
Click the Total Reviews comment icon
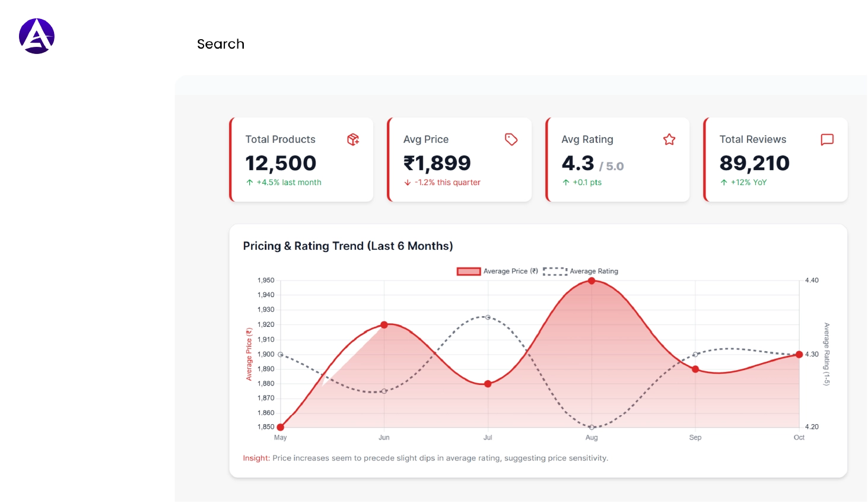pyautogui.click(x=827, y=139)
